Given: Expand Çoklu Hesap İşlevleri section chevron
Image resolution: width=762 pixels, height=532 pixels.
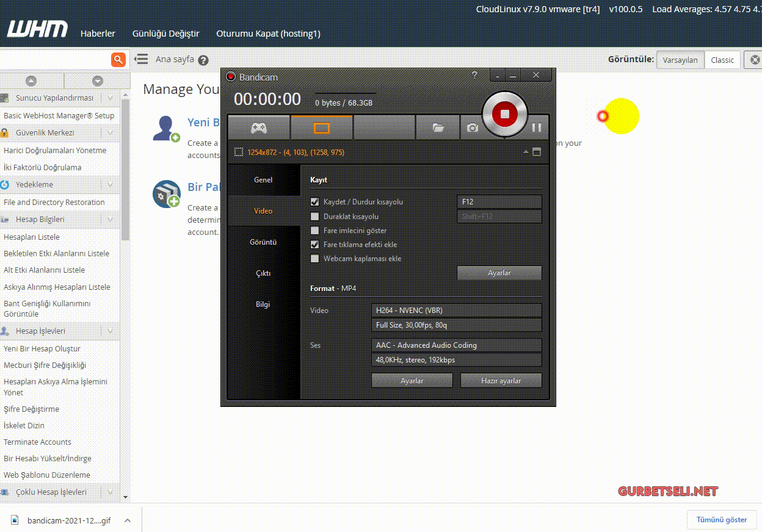Looking at the screenshot, I should (111, 492).
